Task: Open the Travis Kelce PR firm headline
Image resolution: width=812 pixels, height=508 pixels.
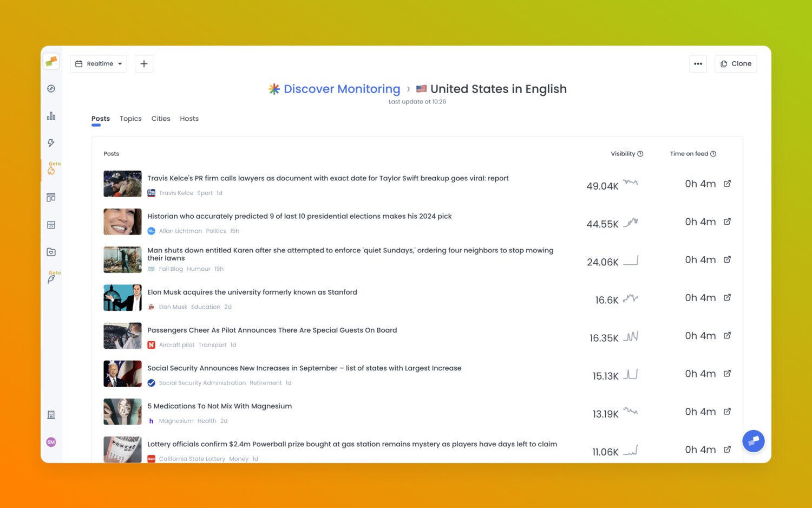Action: click(328, 178)
